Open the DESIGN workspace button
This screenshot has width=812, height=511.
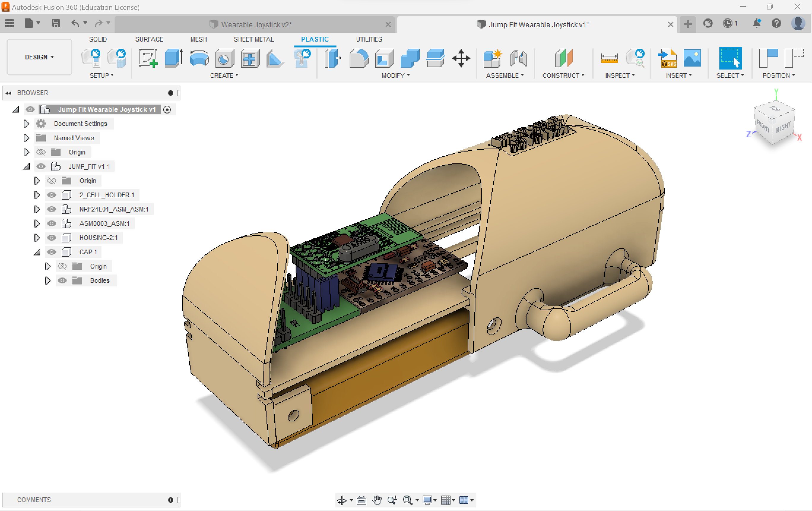tap(39, 57)
